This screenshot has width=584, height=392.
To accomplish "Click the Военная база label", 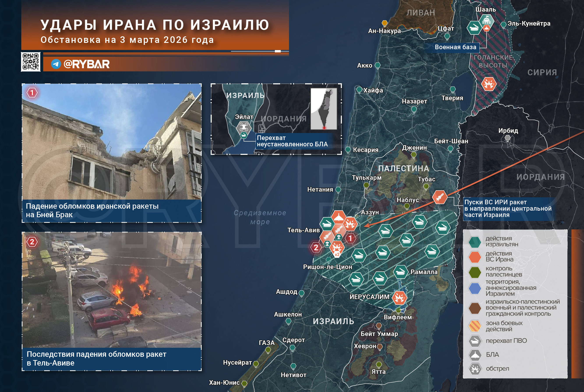I will click(455, 47).
